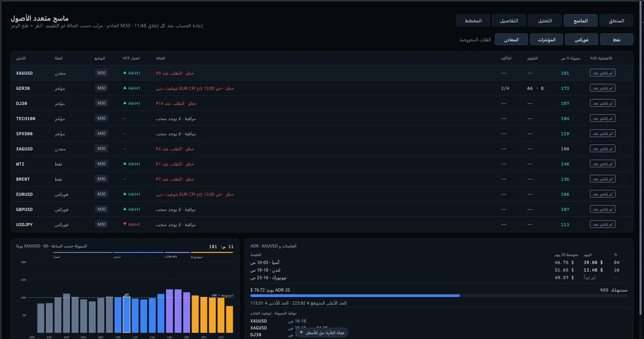Click the لم يختبر بعد badge for WTI
Screen dimensions: 644x339
pos(603,164)
